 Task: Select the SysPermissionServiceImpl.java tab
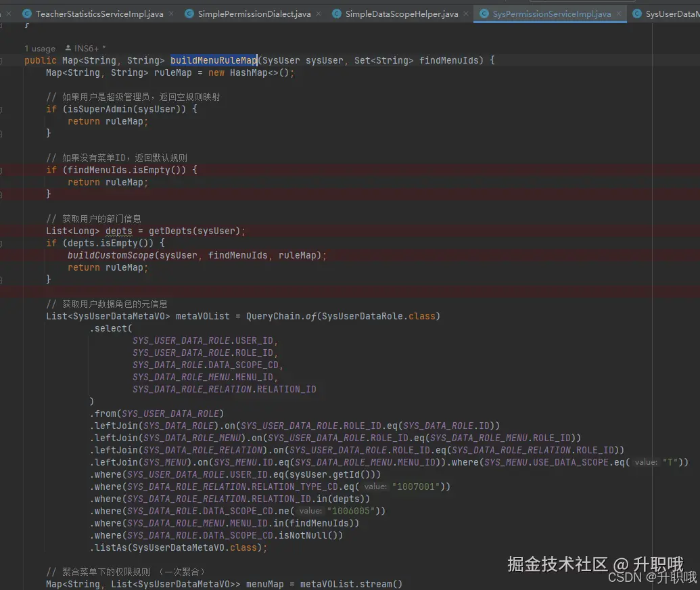coord(551,14)
